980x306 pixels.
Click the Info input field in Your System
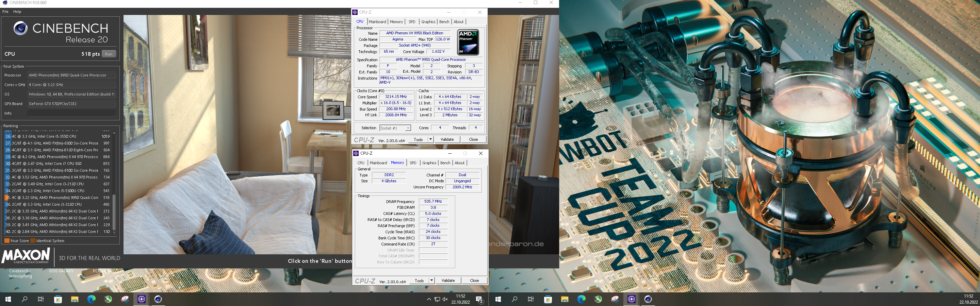(x=71, y=113)
